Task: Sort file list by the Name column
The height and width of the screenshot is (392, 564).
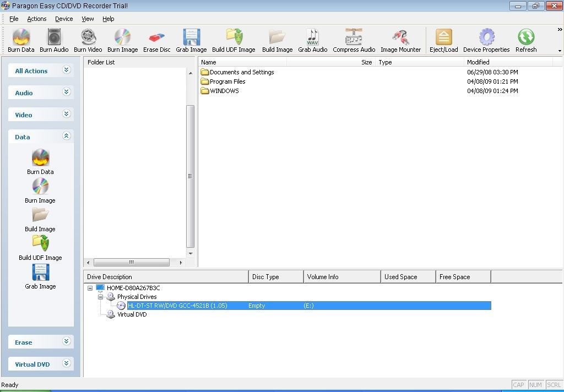Action: (242, 62)
